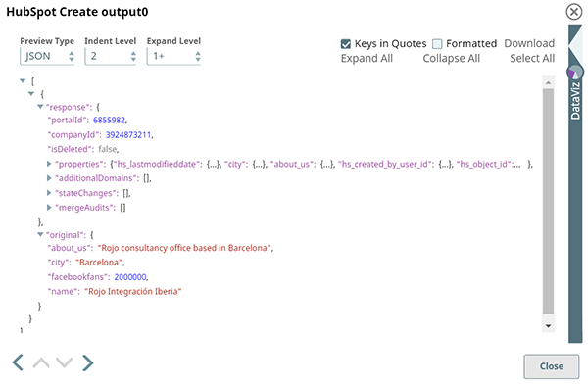Click the "name" key in original
The image size is (588, 386).
pyautogui.click(x=64, y=292)
